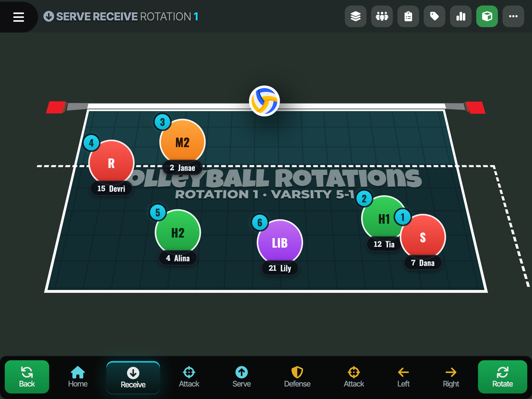The image size is (532, 399).
Task: Open the hamburger menu
Action: click(x=18, y=17)
